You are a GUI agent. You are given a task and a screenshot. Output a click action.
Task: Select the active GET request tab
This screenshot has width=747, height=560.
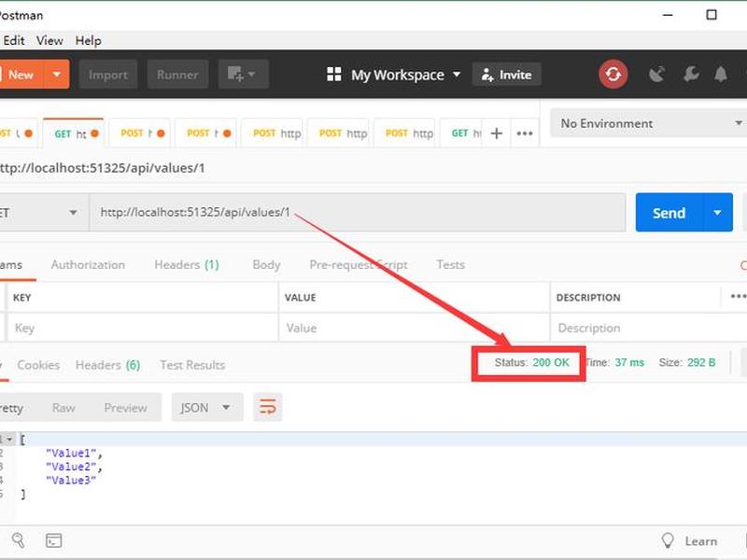pos(74,133)
